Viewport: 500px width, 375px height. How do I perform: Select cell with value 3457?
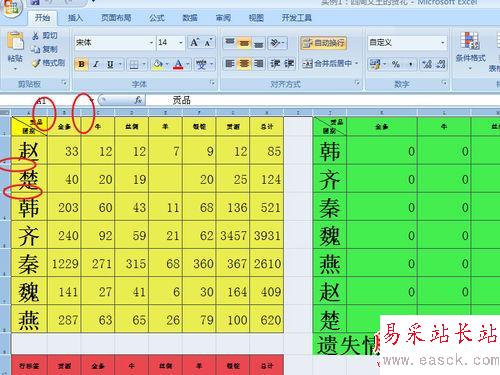coord(233,235)
